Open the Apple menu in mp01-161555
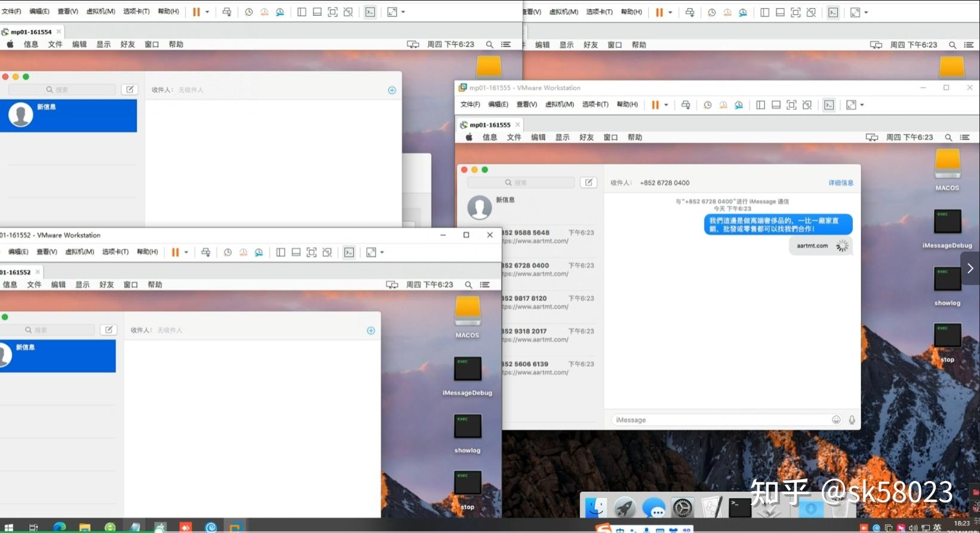This screenshot has width=980, height=533. click(469, 137)
